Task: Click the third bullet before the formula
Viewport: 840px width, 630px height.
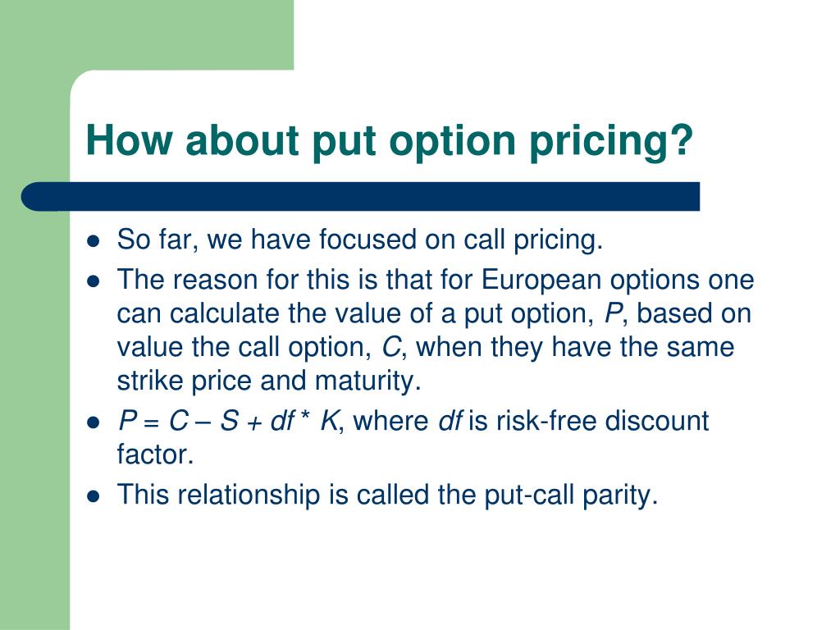Action: point(94,422)
